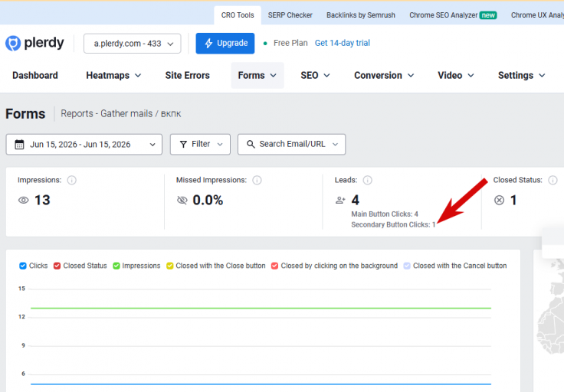Go to the Dashboard menu item
The image size is (564, 392).
(35, 76)
